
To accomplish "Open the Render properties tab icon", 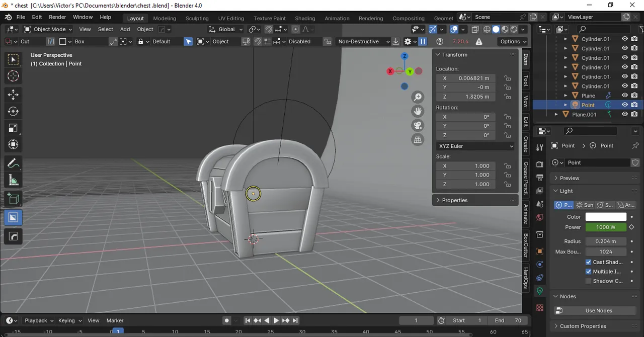I will (540, 164).
